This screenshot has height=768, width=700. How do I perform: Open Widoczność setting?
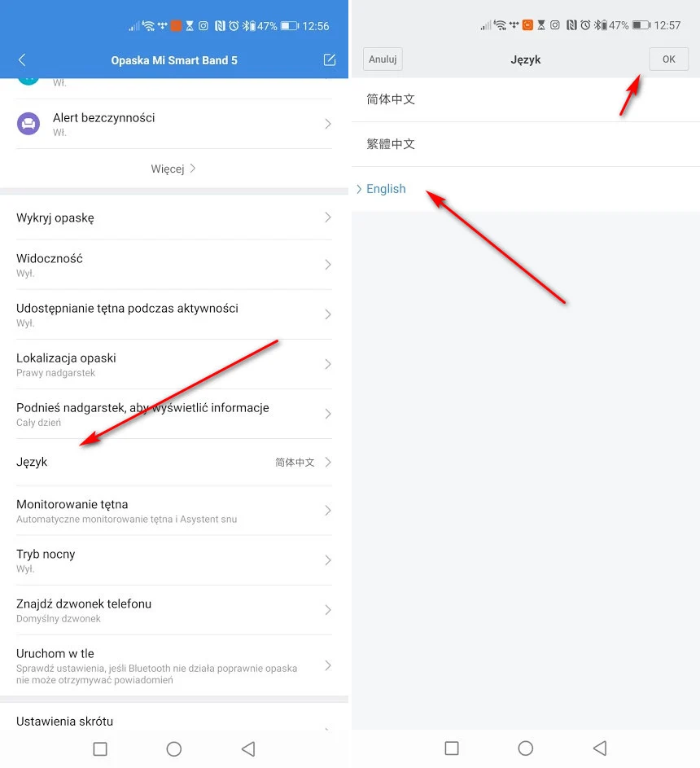coord(173,265)
